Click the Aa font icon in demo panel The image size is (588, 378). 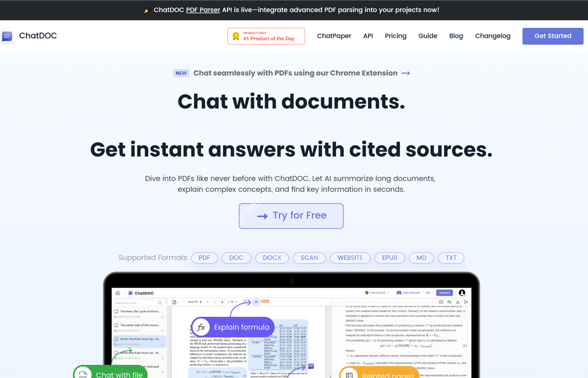(449, 302)
